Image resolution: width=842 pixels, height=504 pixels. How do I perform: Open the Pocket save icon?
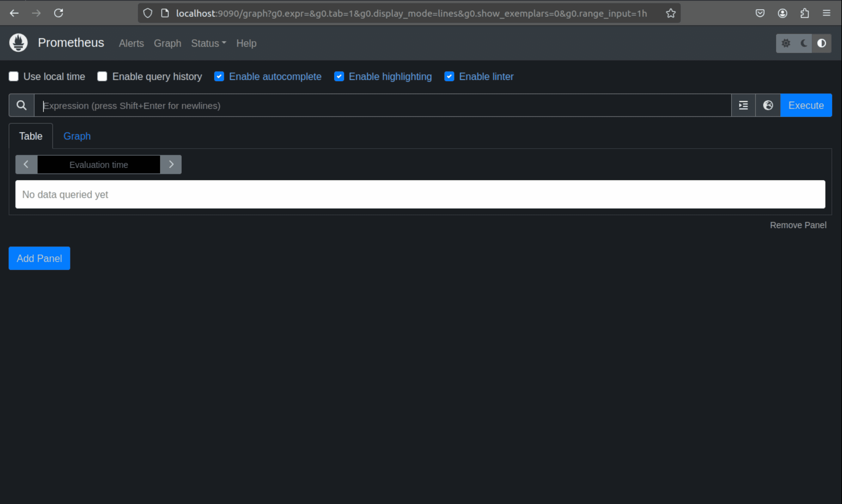coord(760,13)
